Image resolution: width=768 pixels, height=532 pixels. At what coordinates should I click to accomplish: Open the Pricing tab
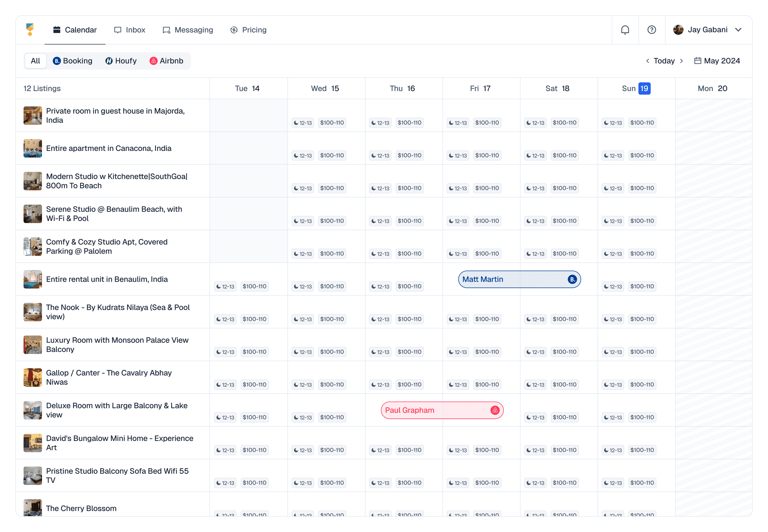(248, 30)
